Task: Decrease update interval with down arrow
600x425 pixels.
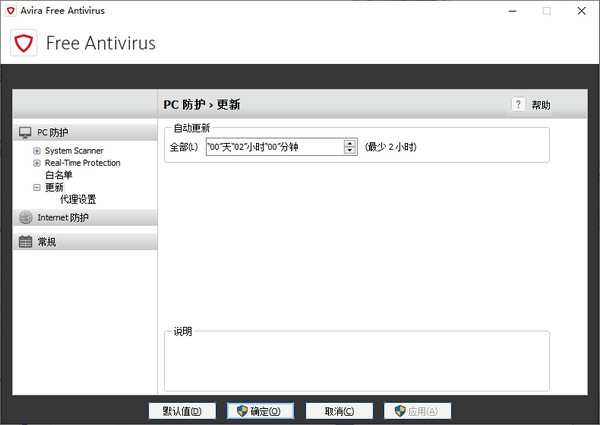Action: [x=350, y=151]
